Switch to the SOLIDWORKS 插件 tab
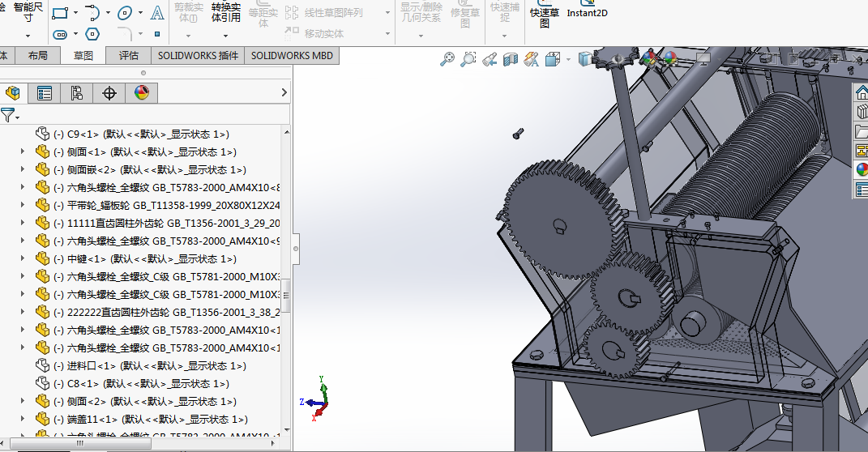Image resolution: width=868 pixels, height=452 pixels. [198, 56]
